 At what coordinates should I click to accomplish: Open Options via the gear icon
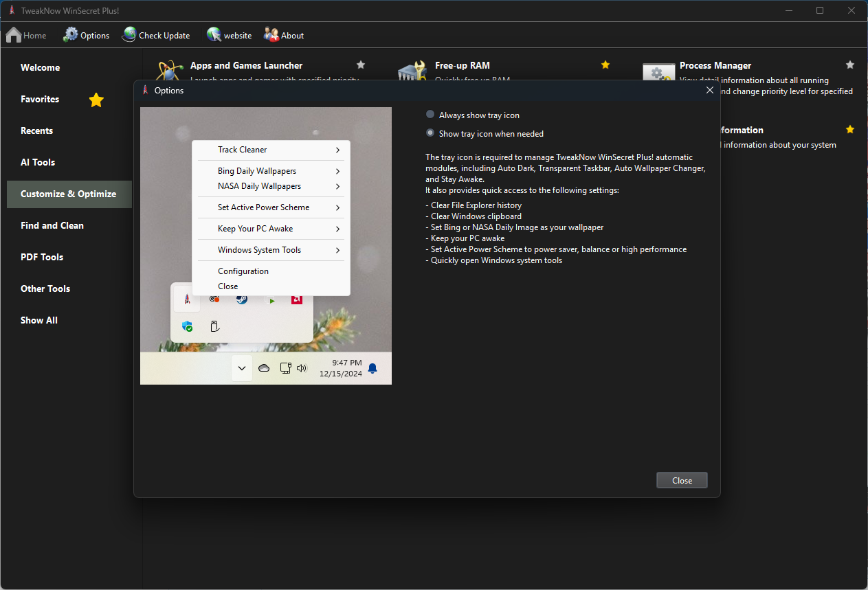pyautogui.click(x=71, y=35)
